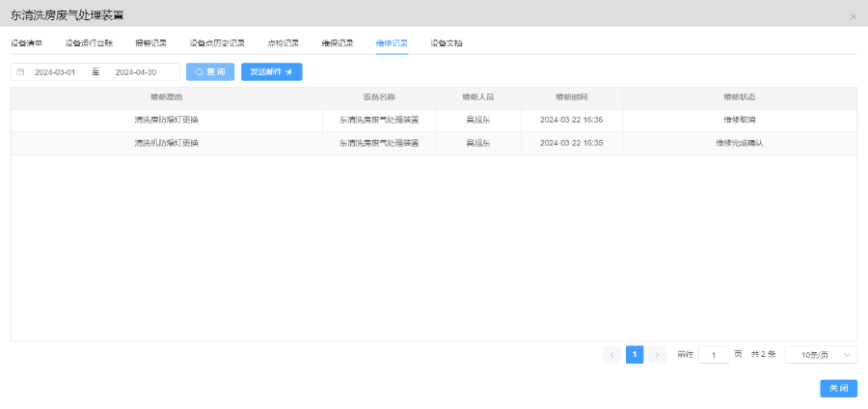Open the 设备点历史记录 tab
The width and height of the screenshot is (868, 409).
pos(217,43)
